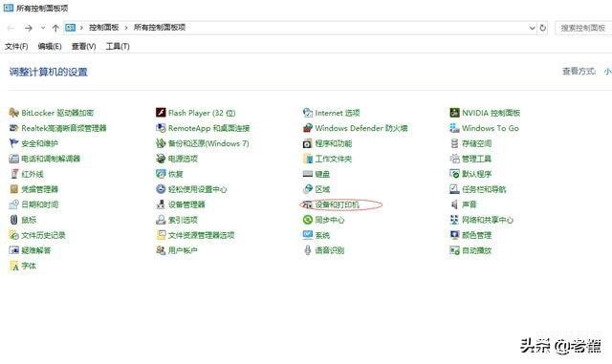
Task: Open the 网络和共享中心 icon
Action: [x=454, y=220]
